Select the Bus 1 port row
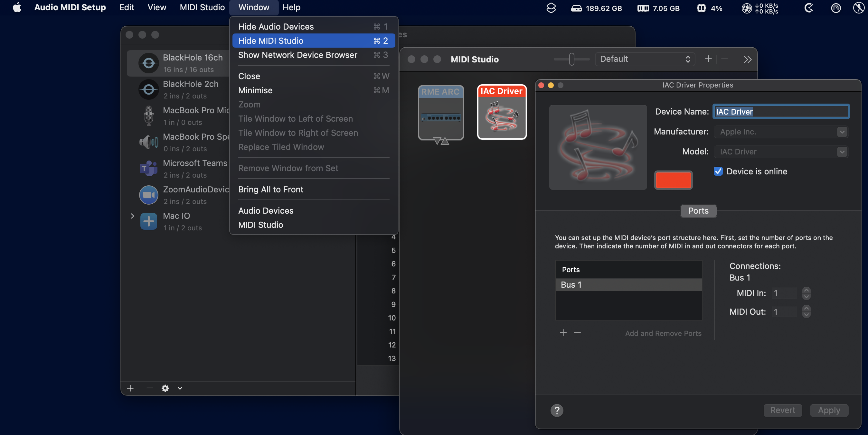Viewport: 868px width, 435px height. coord(628,284)
